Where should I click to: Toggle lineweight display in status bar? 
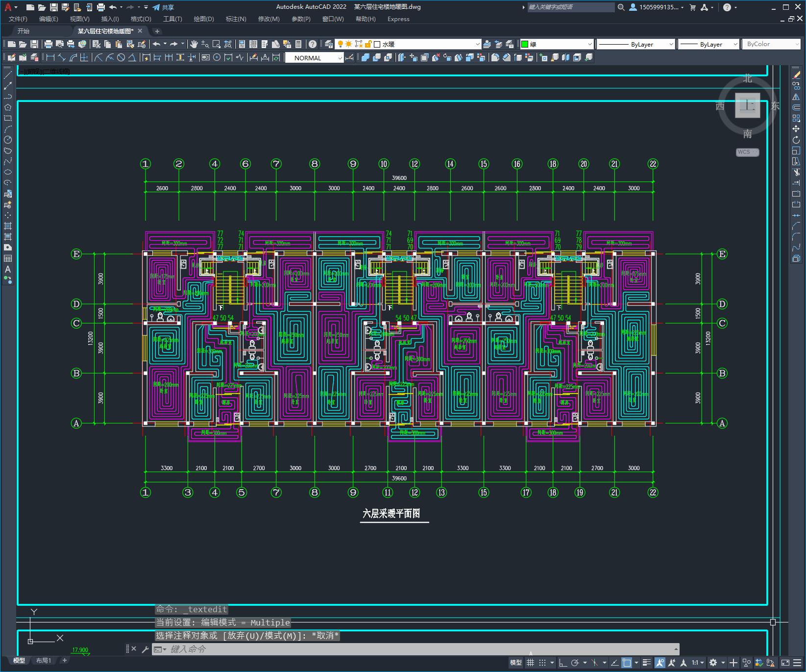(647, 663)
